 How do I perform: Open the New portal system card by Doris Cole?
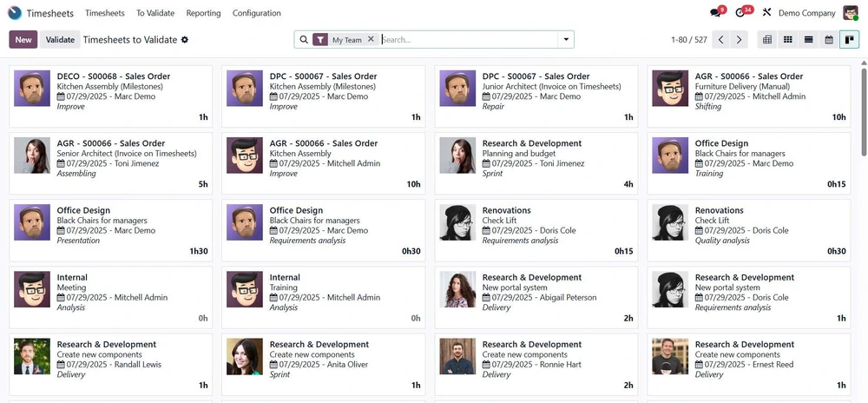tap(749, 297)
